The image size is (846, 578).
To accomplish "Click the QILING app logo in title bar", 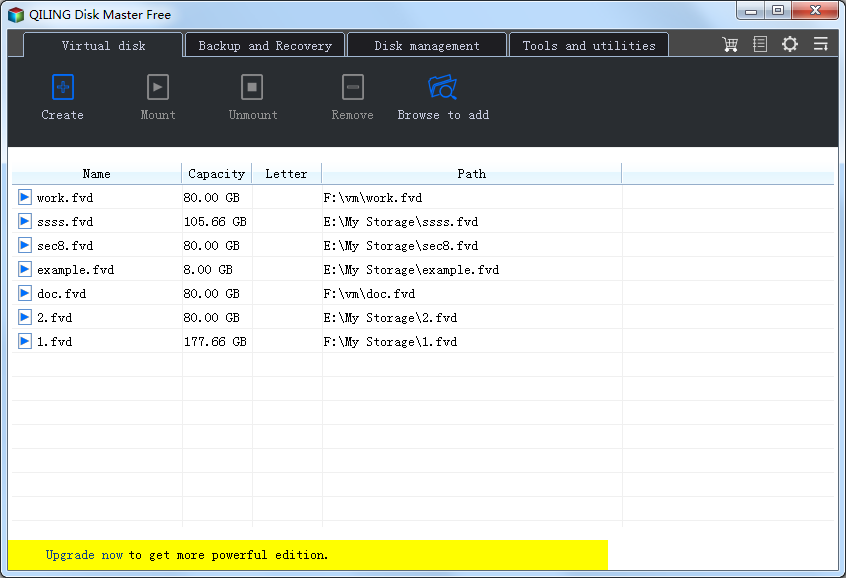I will [16, 15].
